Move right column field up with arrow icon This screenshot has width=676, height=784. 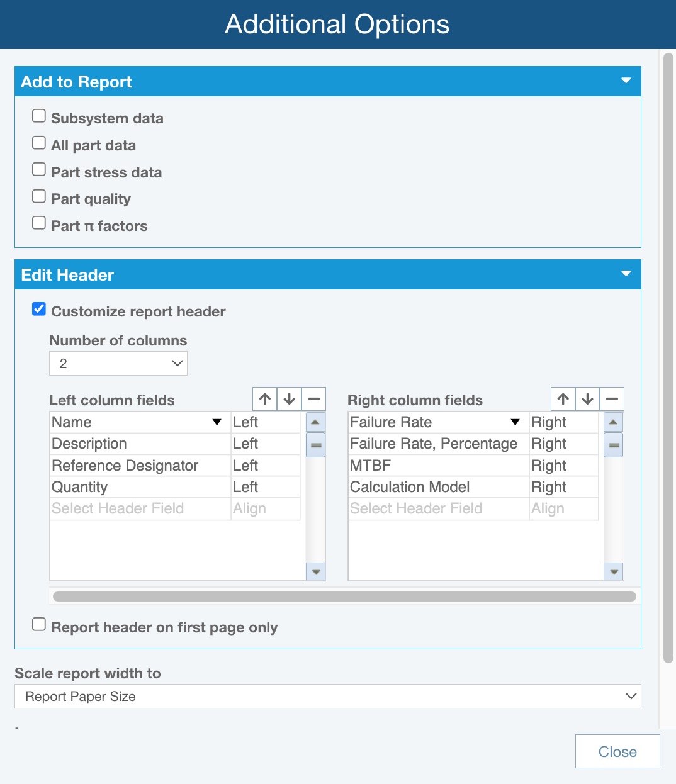pos(563,399)
